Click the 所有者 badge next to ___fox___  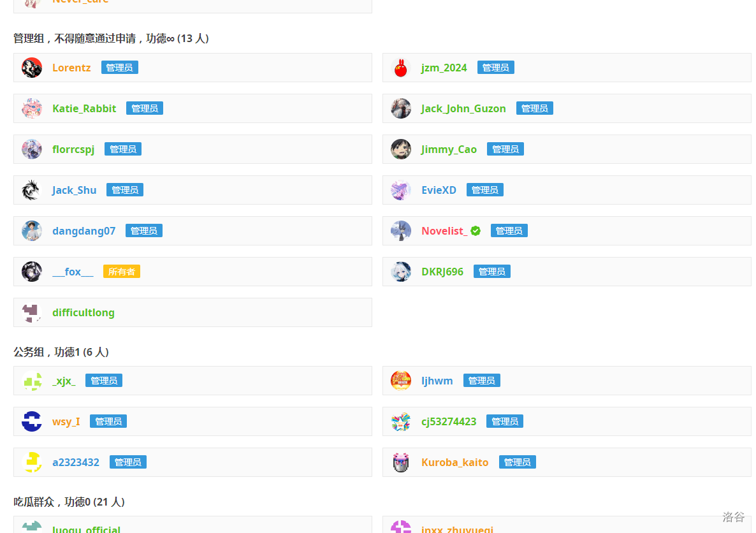(122, 272)
